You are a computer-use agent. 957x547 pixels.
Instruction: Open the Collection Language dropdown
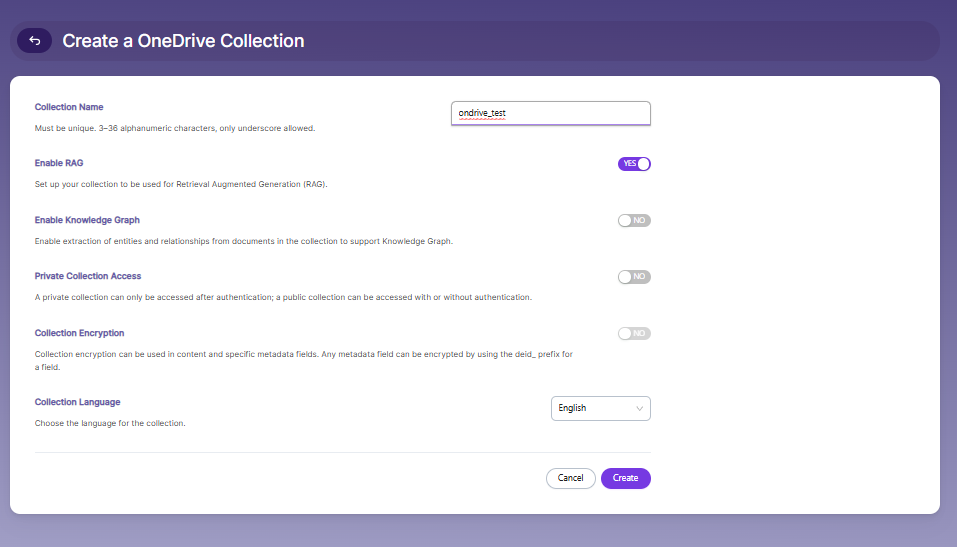[601, 408]
